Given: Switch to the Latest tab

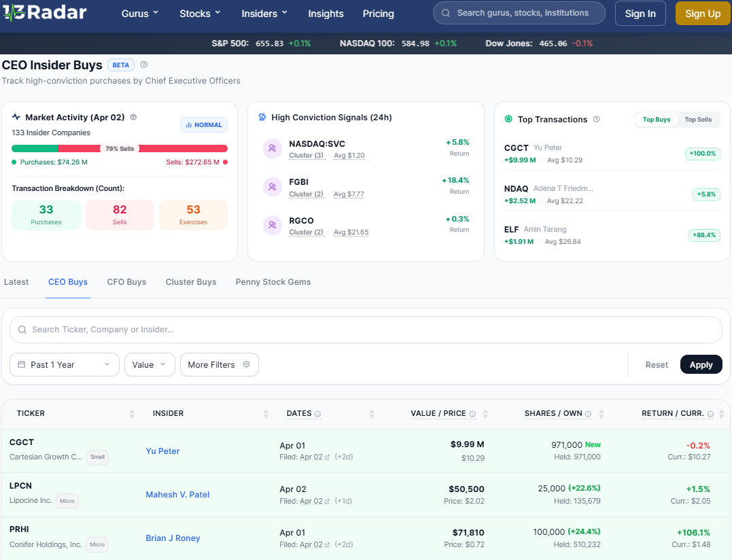Looking at the screenshot, I should point(16,282).
